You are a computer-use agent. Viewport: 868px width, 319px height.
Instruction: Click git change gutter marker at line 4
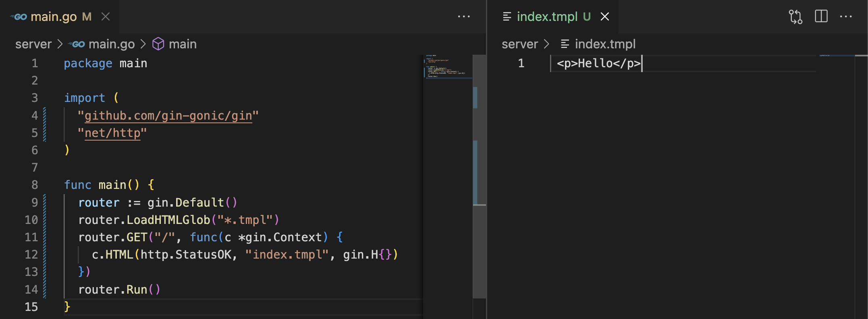click(44, 116)
